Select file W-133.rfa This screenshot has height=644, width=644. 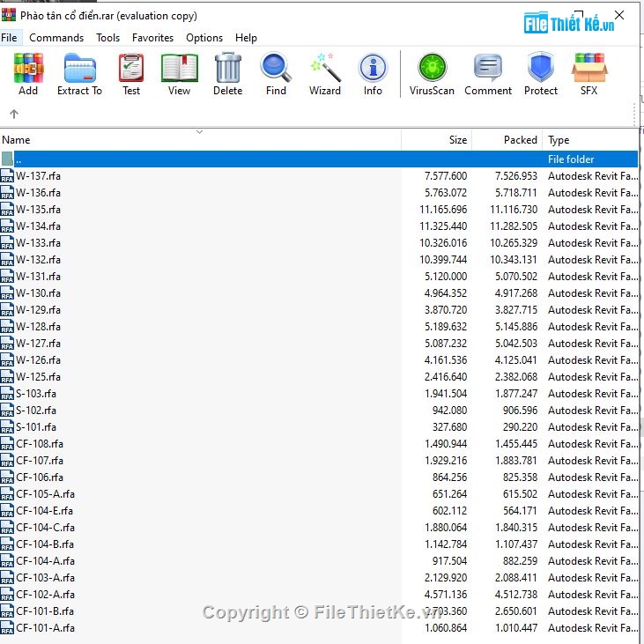pos(319,243)
